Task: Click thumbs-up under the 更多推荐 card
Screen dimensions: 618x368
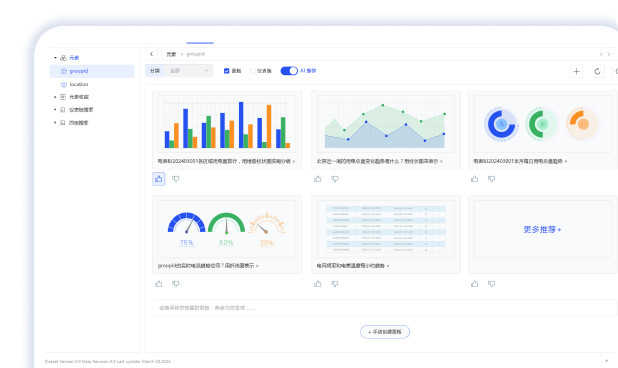Action: point(475,284)
